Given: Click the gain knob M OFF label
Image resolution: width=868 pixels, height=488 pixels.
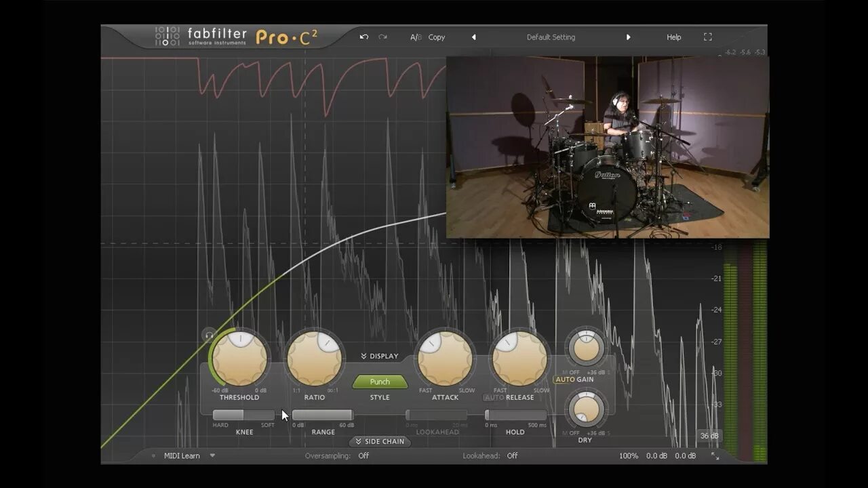Looking at the screenshot, I should pyautogui.click(x=571, y=373).
